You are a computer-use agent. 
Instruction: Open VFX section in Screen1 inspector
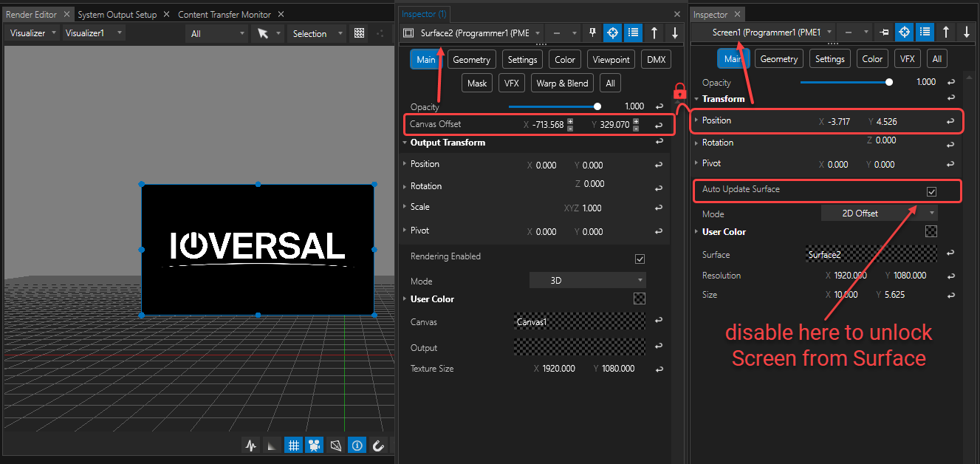(x=907, y=59)
